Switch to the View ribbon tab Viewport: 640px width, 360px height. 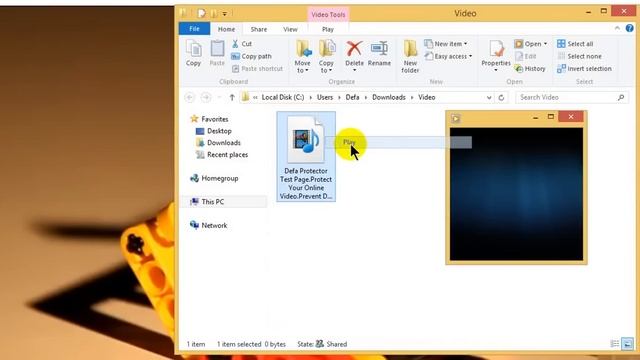[290, 29]
